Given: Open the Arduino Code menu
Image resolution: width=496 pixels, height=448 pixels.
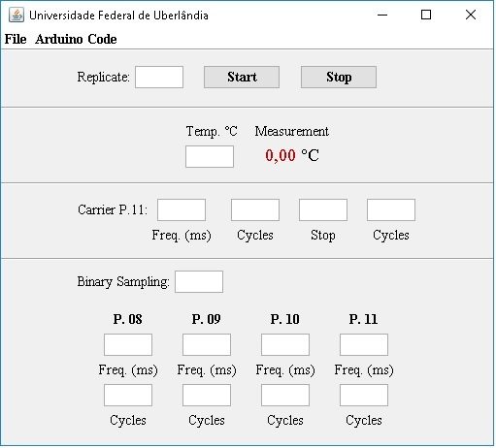Looking at the screenshot, I should pyautogui.click(x=76, y=39).
